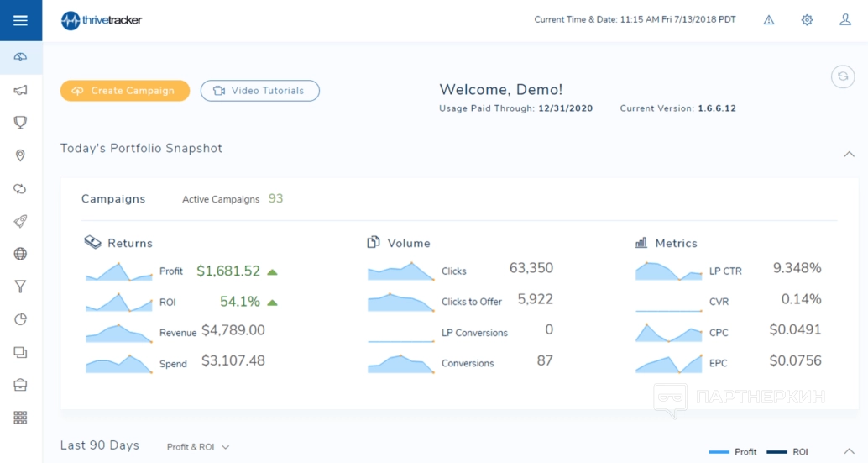868x463 pixels.
Task: Open the user profile icon
Action: coord(845,20)
